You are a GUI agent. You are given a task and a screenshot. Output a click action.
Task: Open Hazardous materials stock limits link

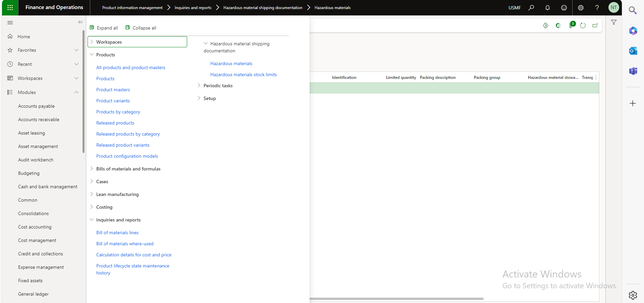(x=244, y=74)
